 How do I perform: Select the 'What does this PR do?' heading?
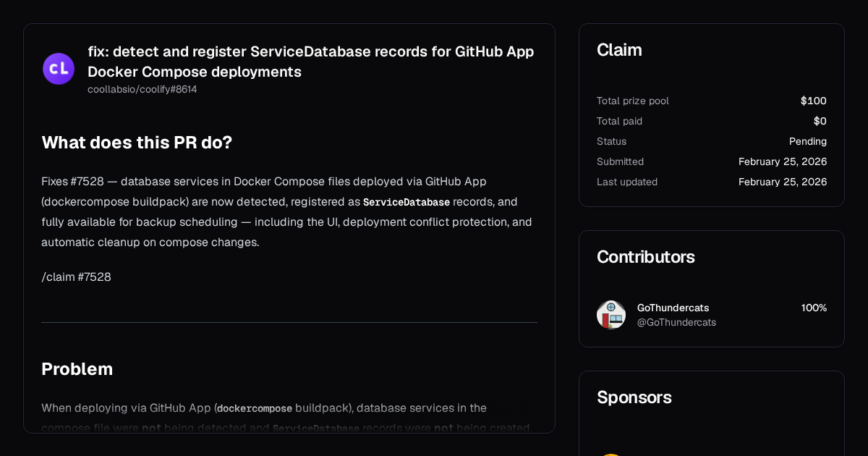coord(137,143)
